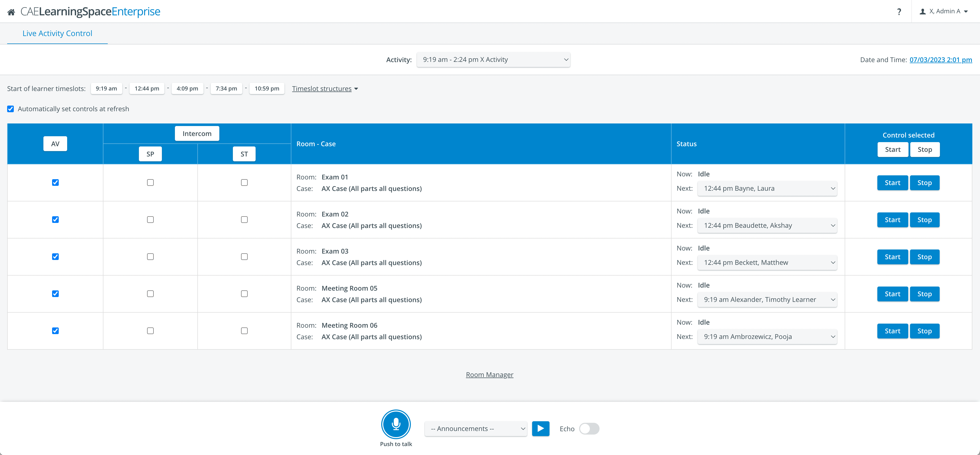Viewport: 980px width, 455px height.
Task: Disable Automatically set controls at refresh
Action: point(11,109)
